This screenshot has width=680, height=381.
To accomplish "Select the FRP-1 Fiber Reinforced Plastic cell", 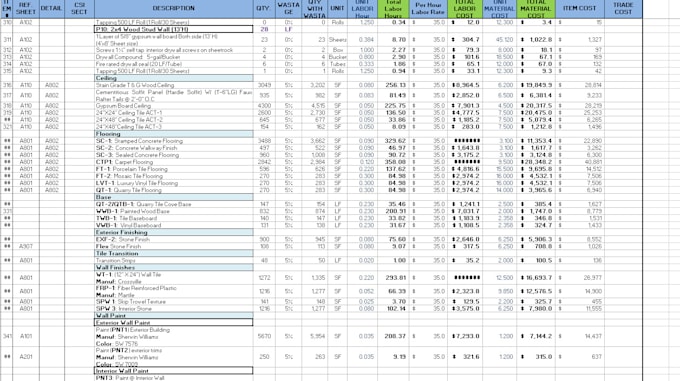I will tap(173, 291).
